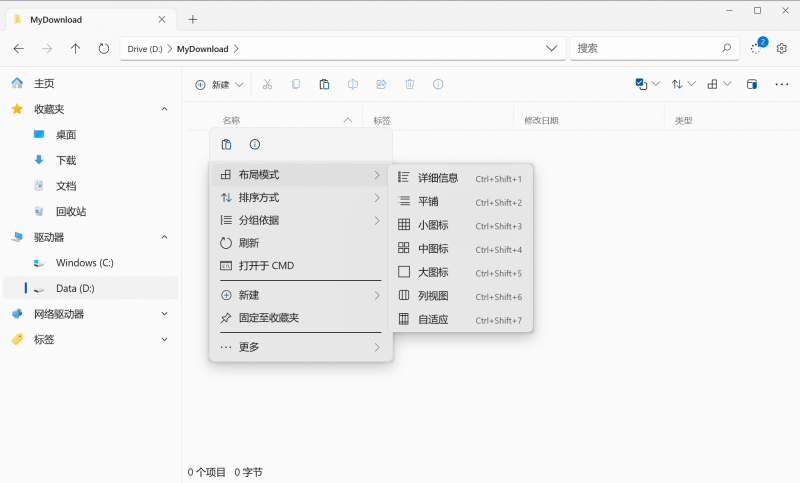Open the selection options dropdown in the toolbar
This screenshot has width=800, height=483.
tap(647, 84)
